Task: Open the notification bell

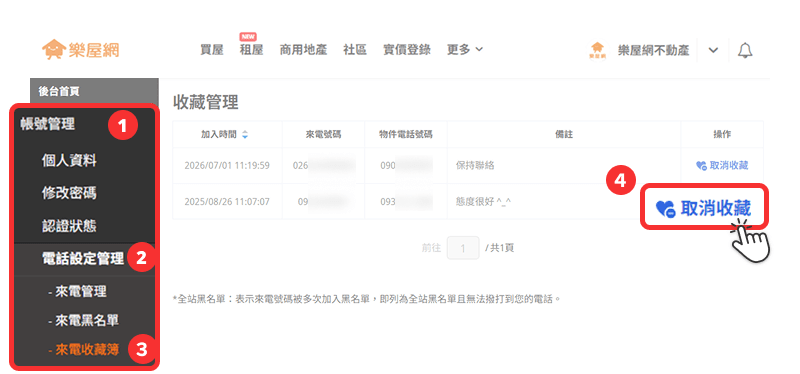Action: tap(745, 50)
